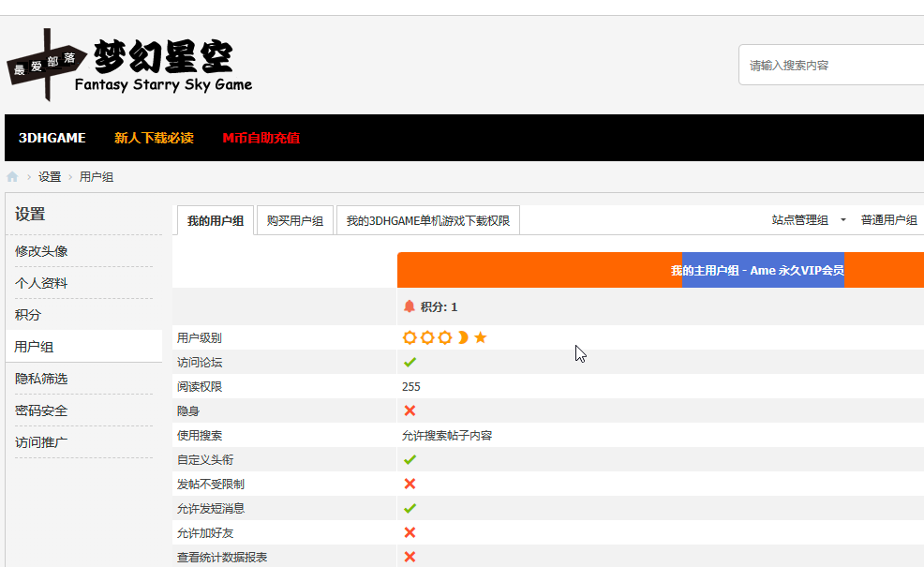Click the 阅读权限 row label
Viewport: 924px width, 567px height.
(200, 387)
